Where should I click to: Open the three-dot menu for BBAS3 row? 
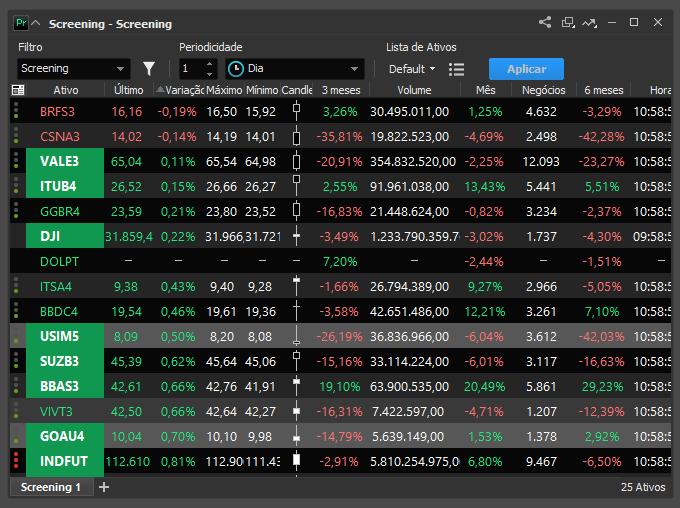(x=16, y=385)
